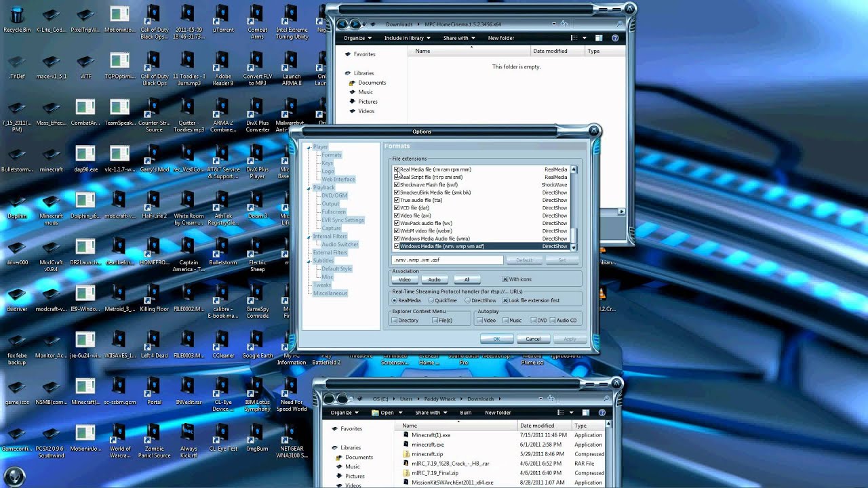The width and height of the screenshot is (868, 488).
Task: Open the Need For Speed World shortcut
Action: point(292,394)
